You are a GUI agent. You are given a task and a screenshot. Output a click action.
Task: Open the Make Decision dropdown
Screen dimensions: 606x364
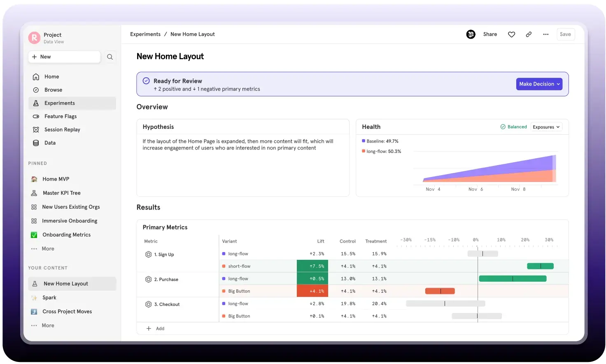(539, 84)
